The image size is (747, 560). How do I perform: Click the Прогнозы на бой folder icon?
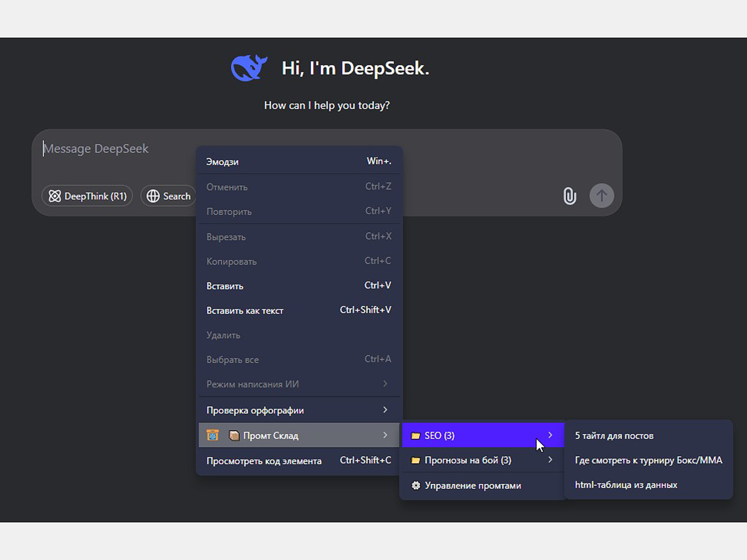click(x=416, y=460)
